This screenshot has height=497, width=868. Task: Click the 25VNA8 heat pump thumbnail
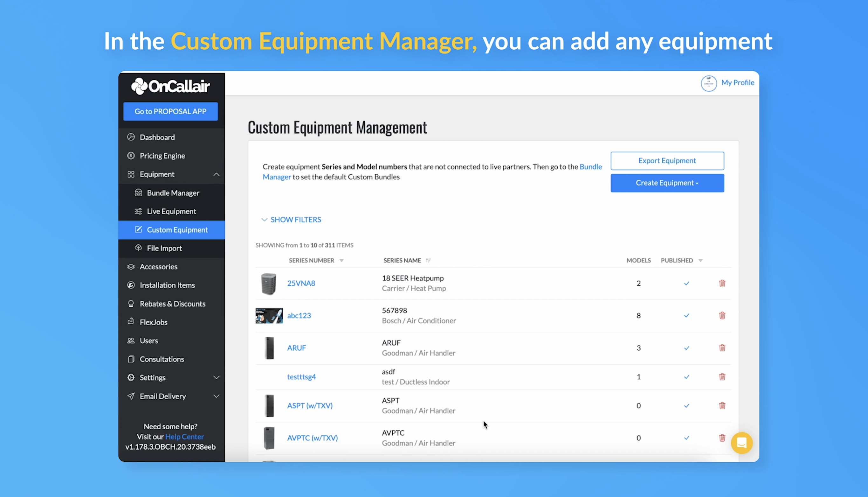pos(269,283)
